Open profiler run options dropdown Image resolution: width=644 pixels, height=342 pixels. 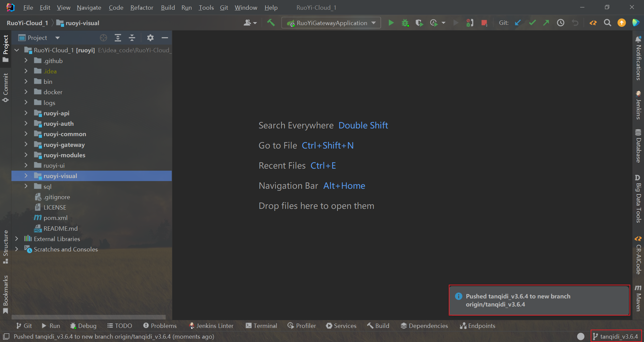pyautogui.click(x=443, y=23)
